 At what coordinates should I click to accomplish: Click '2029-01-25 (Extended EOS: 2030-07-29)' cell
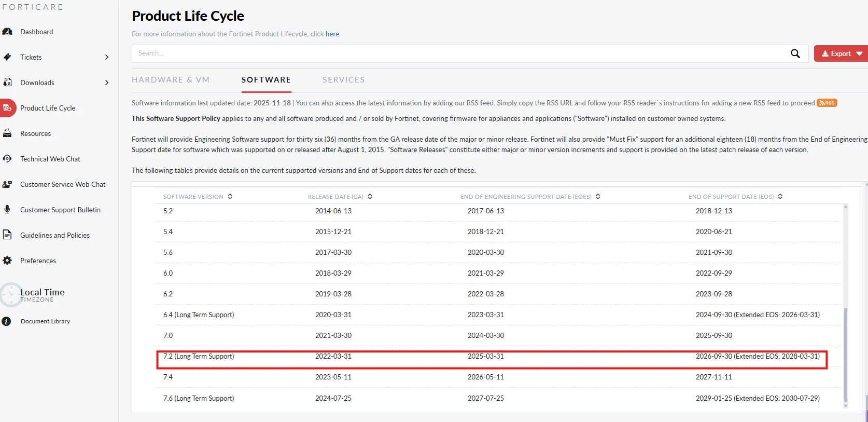[x=758, y=398]
